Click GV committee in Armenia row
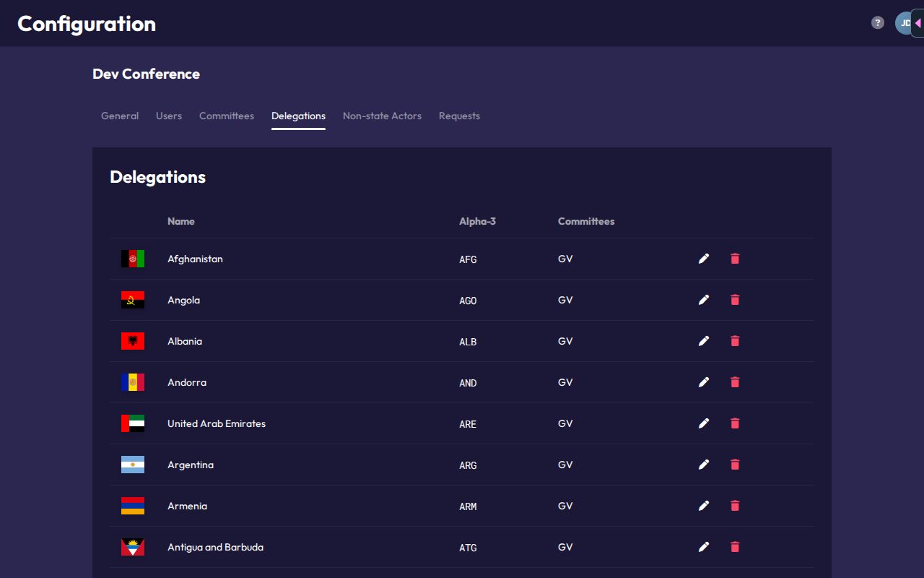 tap(565, 506)
